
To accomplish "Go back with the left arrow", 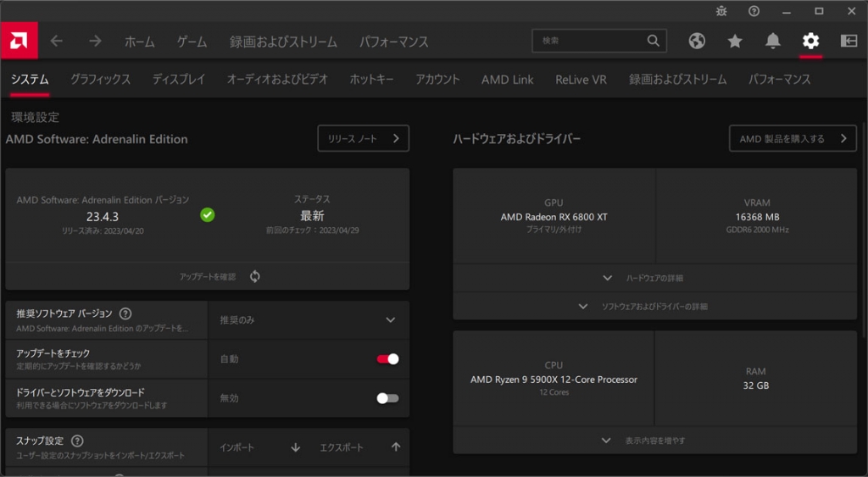I will point(57,41).
